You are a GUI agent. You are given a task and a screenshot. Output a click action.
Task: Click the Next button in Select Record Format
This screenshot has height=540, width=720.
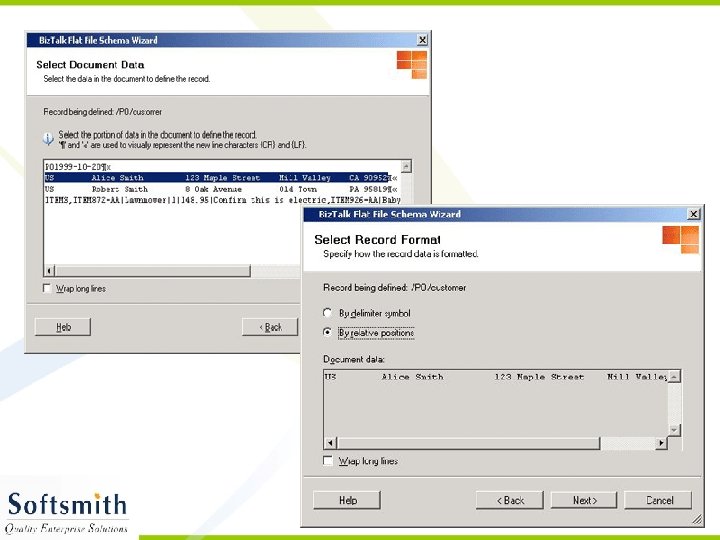pyautogui.click(x=584, y=500)
